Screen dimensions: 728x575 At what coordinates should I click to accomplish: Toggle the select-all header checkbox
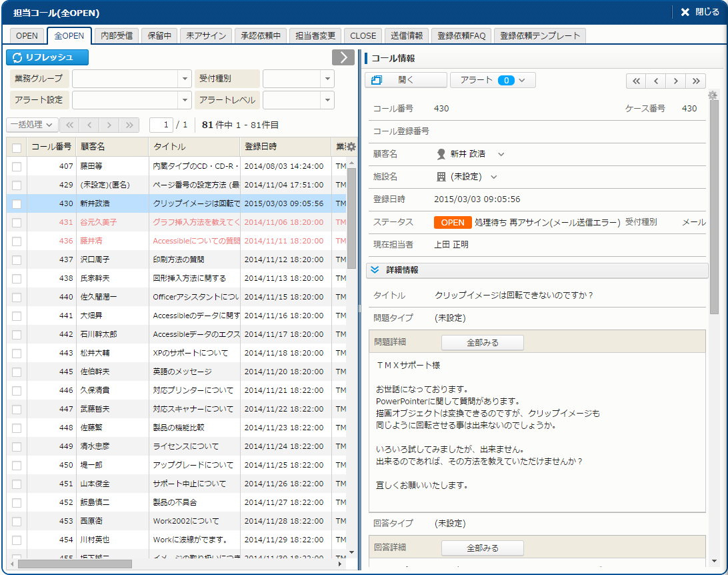(x=17, y=147)
